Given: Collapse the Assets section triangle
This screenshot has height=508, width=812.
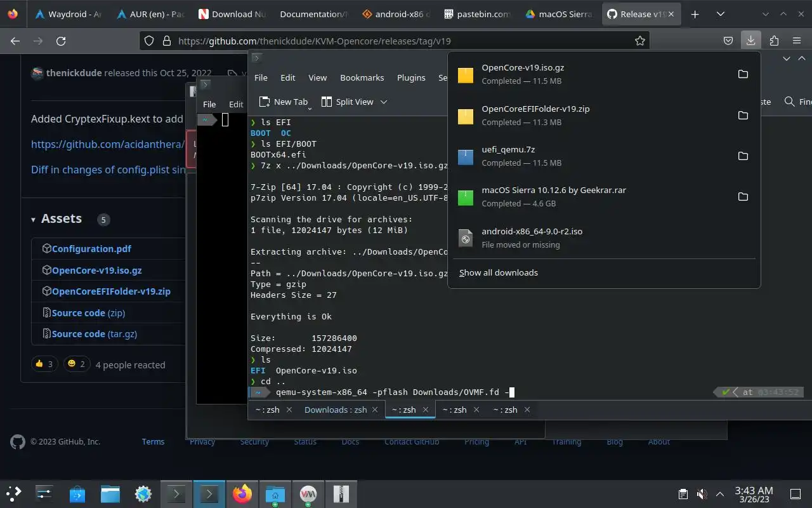Looking at the screenshot, I should [33, 220].
